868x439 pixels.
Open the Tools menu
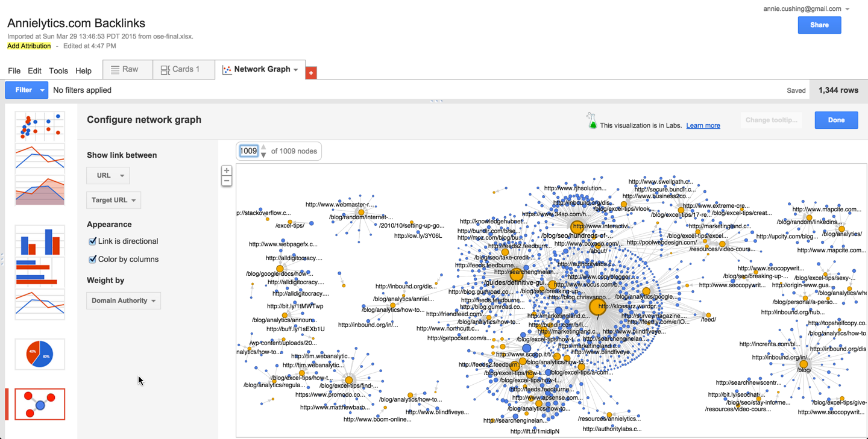point(58,70)
